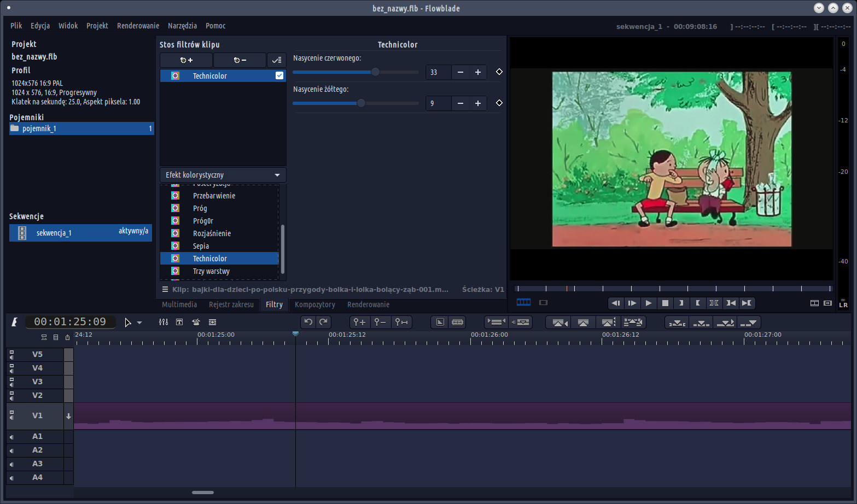Mute audio track A1
857x504 pixels.
point(12,437)
